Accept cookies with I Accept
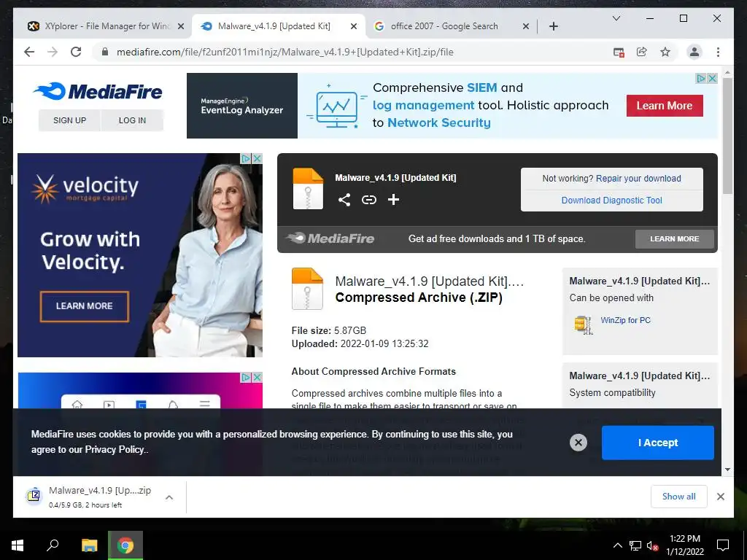747x560 pixels. pyautogui.click(x=657, y=443)
